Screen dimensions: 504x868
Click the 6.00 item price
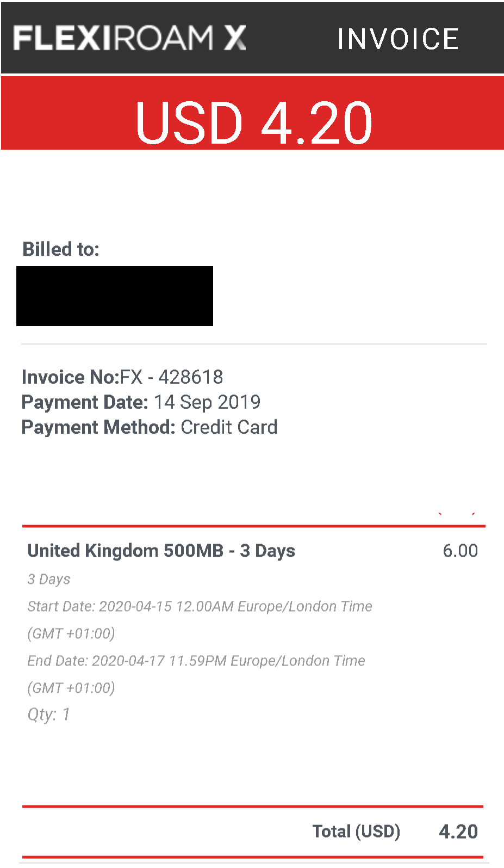coord(460,551)
